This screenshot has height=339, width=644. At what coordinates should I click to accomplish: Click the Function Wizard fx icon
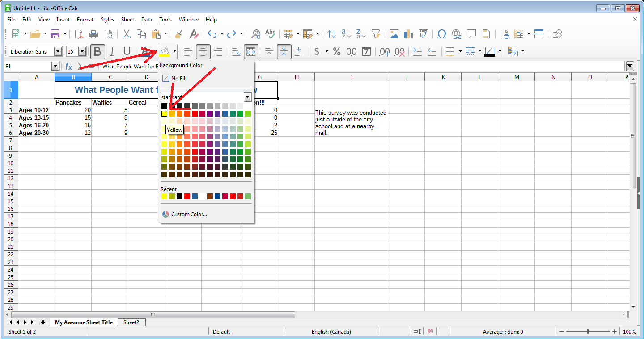pos(68,66)
